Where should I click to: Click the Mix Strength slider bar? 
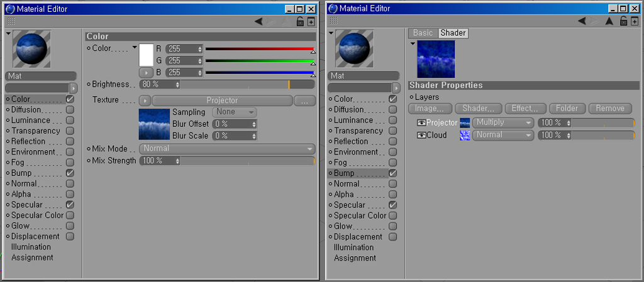247,161
